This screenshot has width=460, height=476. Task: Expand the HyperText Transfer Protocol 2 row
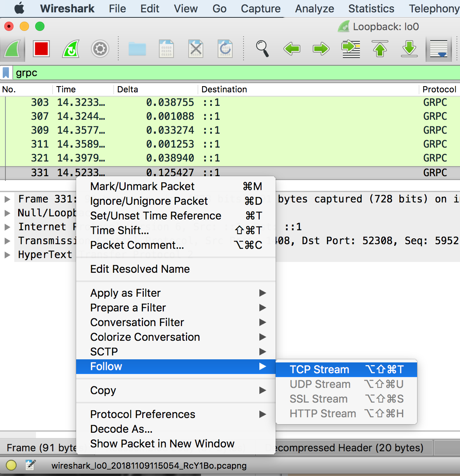point(7,255)
